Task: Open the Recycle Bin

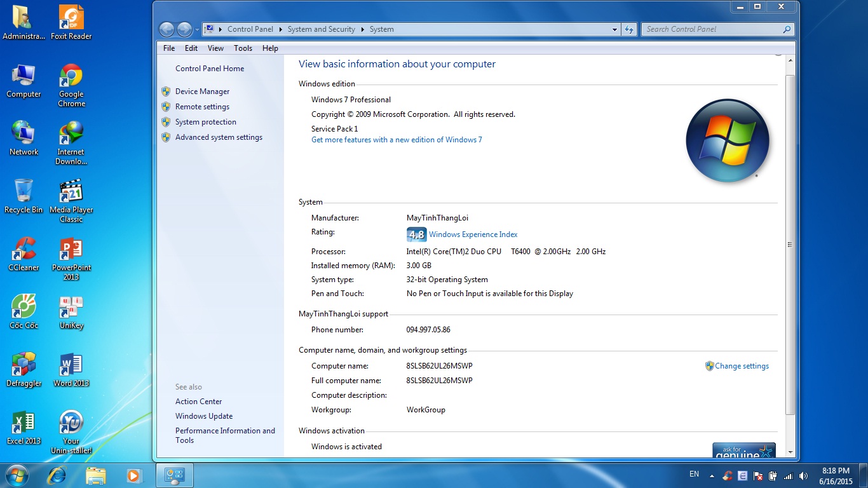Action: [24, 189]
